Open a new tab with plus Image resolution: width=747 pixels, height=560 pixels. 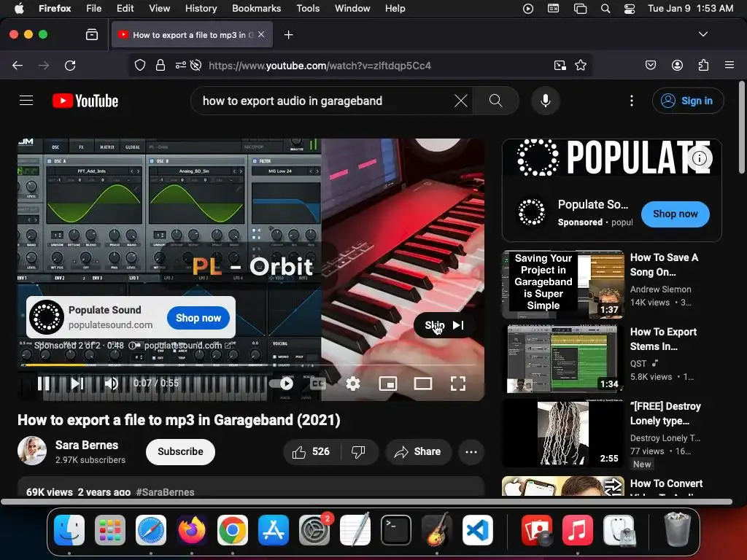point(288,35)
